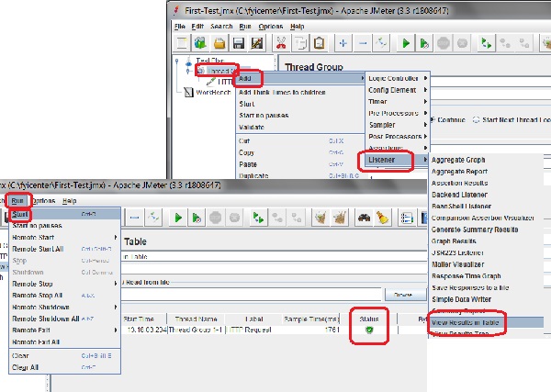551x392 pixels.
Task: Click the Thread Group 1-1 table cell
Action: (196, 330)
